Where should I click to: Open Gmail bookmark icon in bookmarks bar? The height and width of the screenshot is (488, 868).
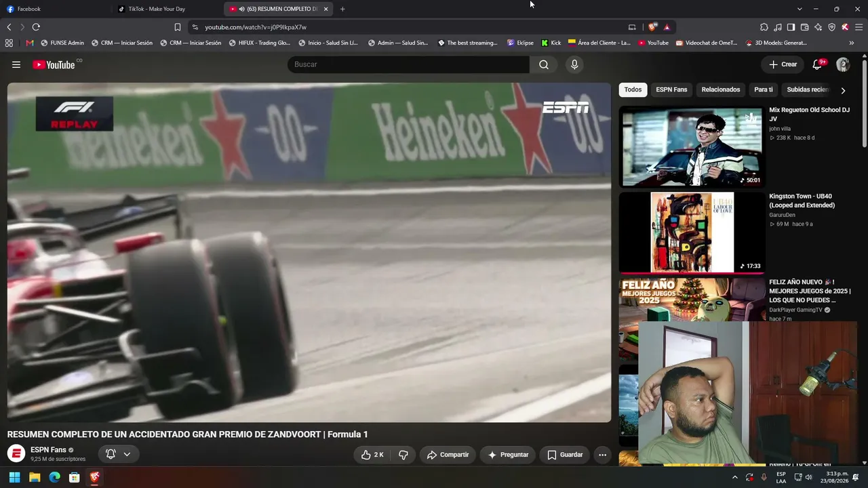point(30,43)
